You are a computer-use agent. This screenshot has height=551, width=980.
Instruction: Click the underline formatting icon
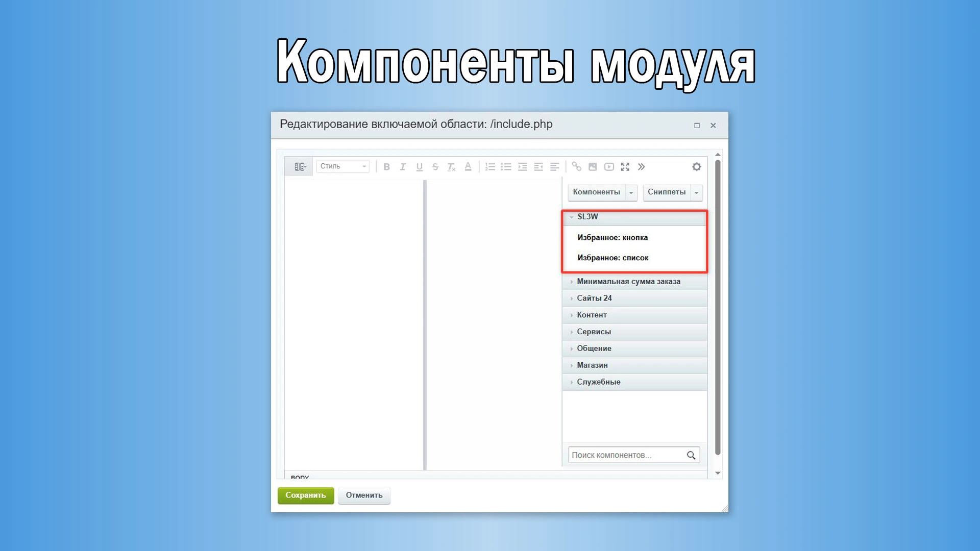click(x=419, y=167)
